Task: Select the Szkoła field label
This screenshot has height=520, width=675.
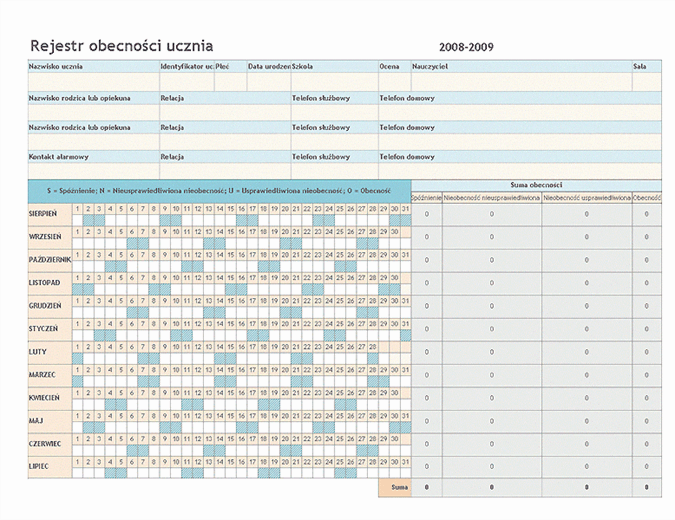Action: point(302,66)
